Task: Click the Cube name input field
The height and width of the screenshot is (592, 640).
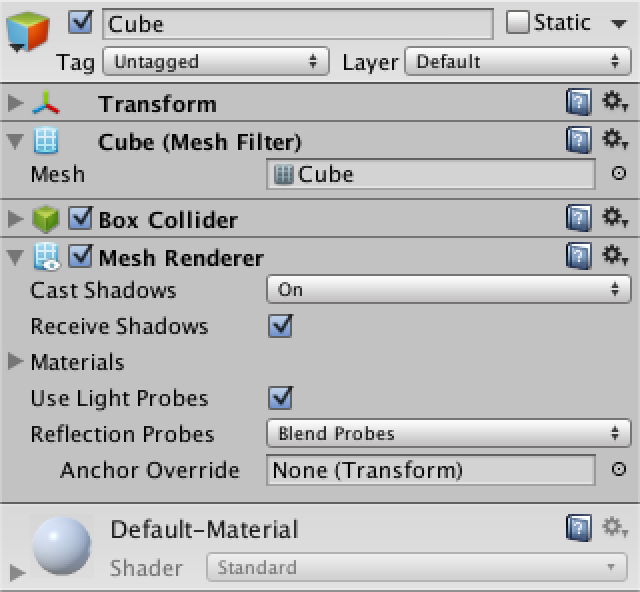Action: [x=298, y=24]
